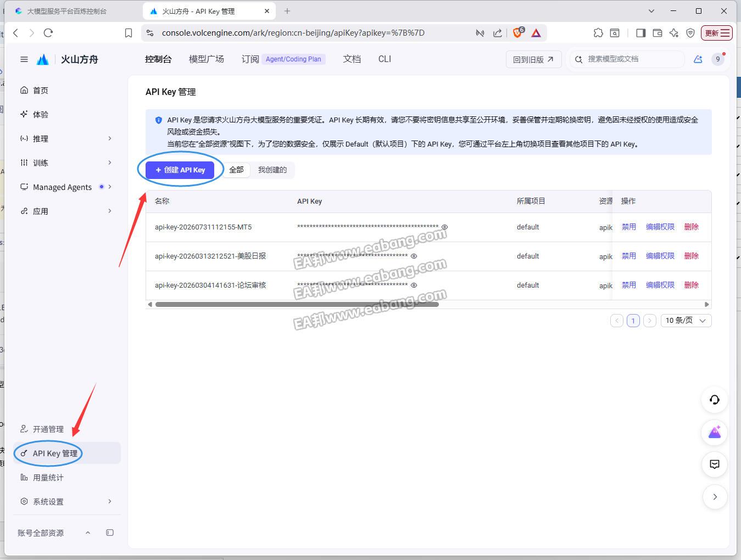
Task: Reveal the MT5 API key with eye icon
Action: [x=445, y=227]
